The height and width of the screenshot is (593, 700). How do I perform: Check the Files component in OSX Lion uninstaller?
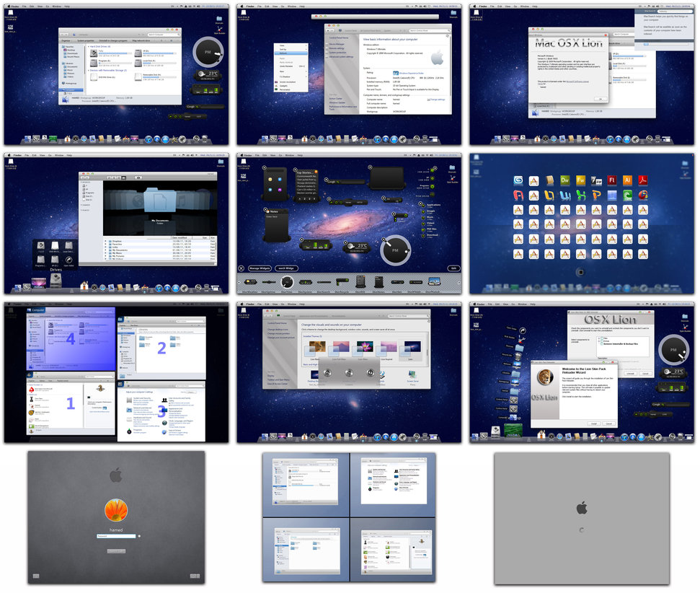pyautogui.click(x=602, y=338)
